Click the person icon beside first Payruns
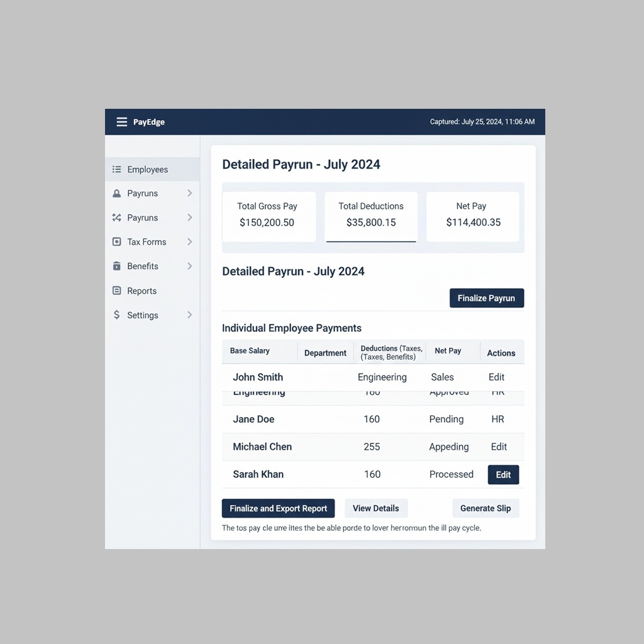Viewport: 644px width, 644px height. tap(116, 194)
